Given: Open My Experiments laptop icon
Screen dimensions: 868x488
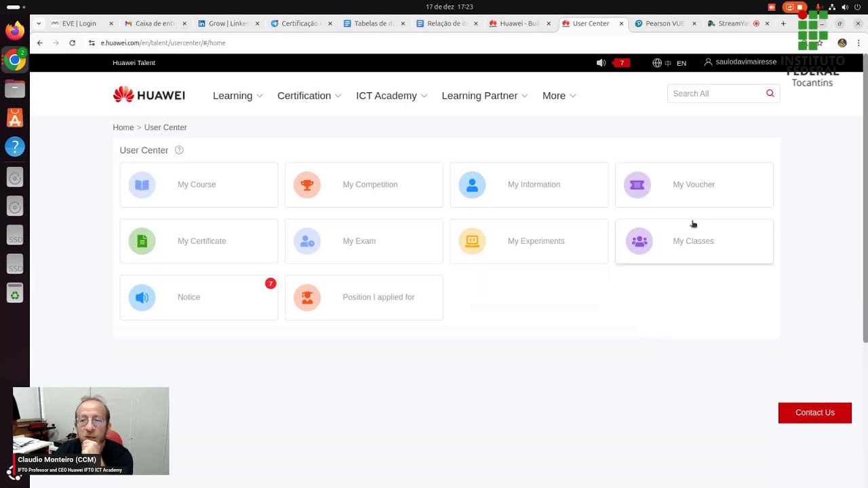Looking at the screenshot, I should (472, 241).
